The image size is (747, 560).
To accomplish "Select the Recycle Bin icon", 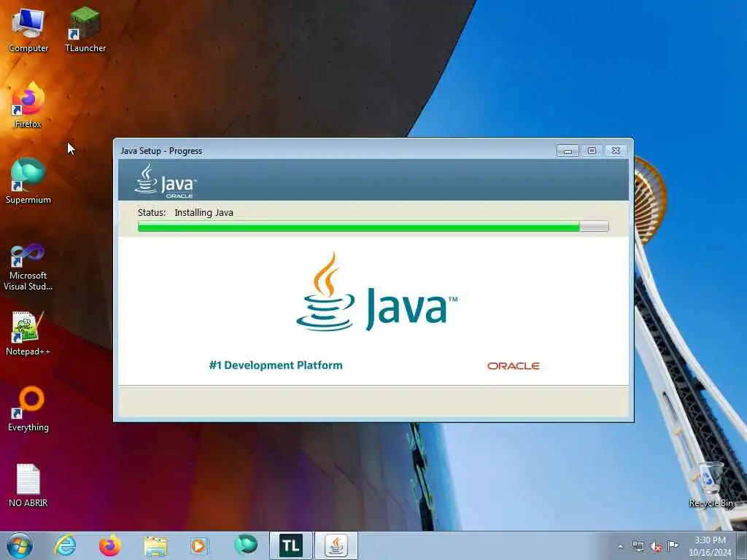I will tap(711, 485).
